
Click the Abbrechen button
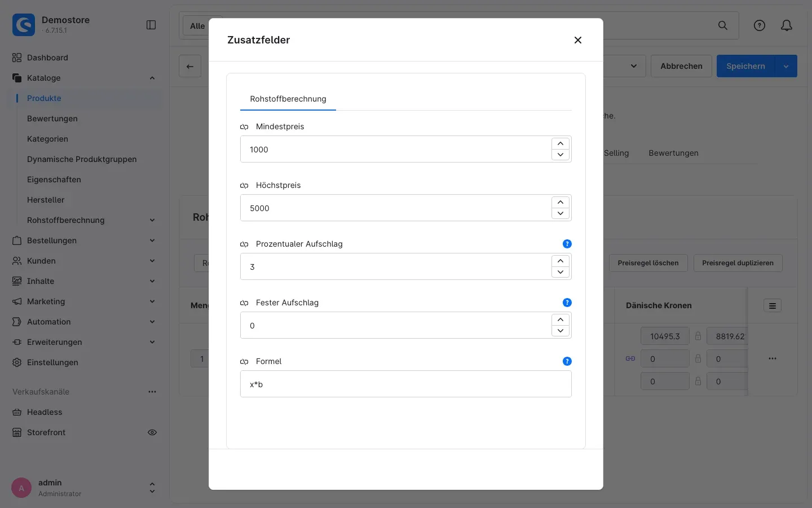point(681,66)
